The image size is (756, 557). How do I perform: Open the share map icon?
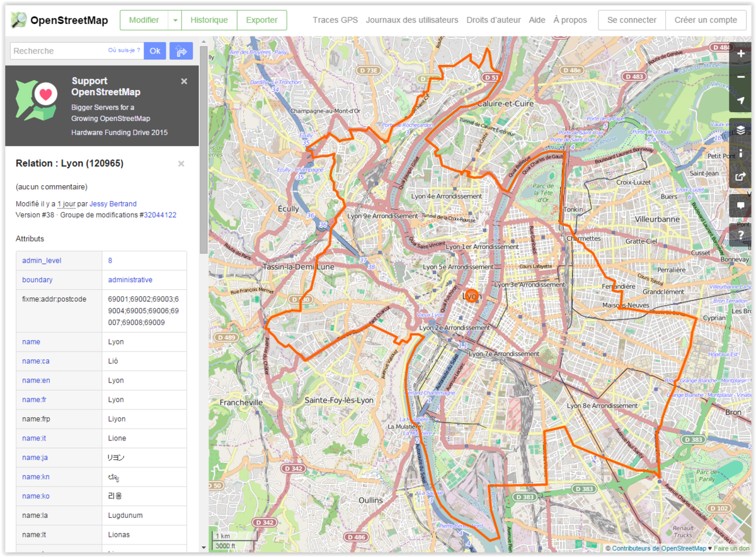[x=740, y=176]
